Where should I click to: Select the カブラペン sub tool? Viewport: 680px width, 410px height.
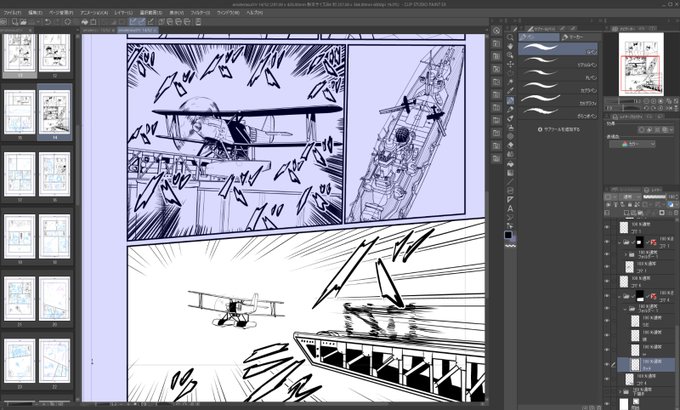click(x=558, y=87)
